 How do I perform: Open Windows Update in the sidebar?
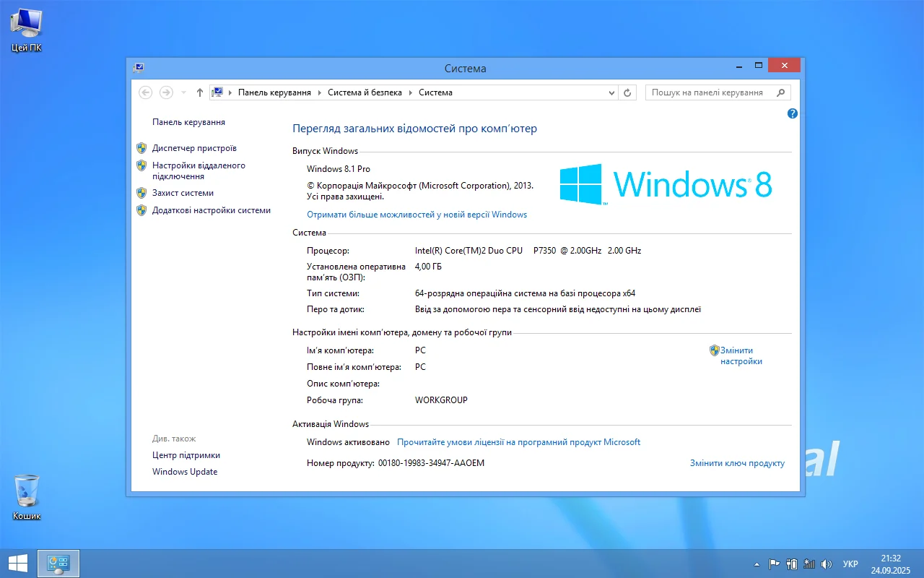185,472
